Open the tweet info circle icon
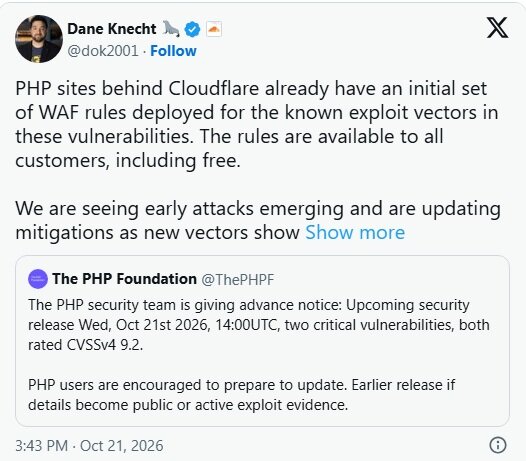 click(498, 445)
